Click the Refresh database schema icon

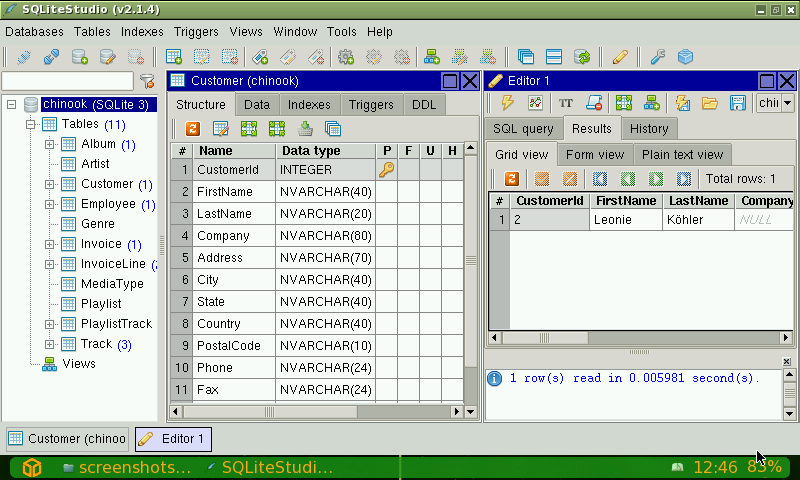click(582, 57)
